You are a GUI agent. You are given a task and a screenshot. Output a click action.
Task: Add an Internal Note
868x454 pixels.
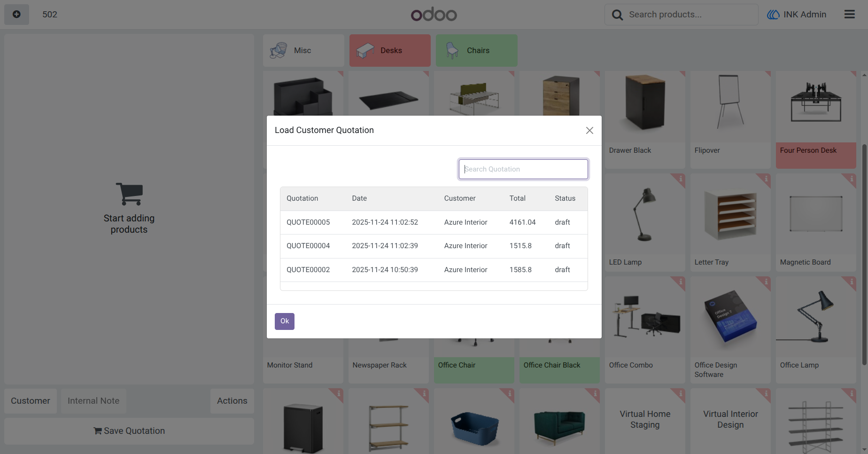tap(93, 401)
